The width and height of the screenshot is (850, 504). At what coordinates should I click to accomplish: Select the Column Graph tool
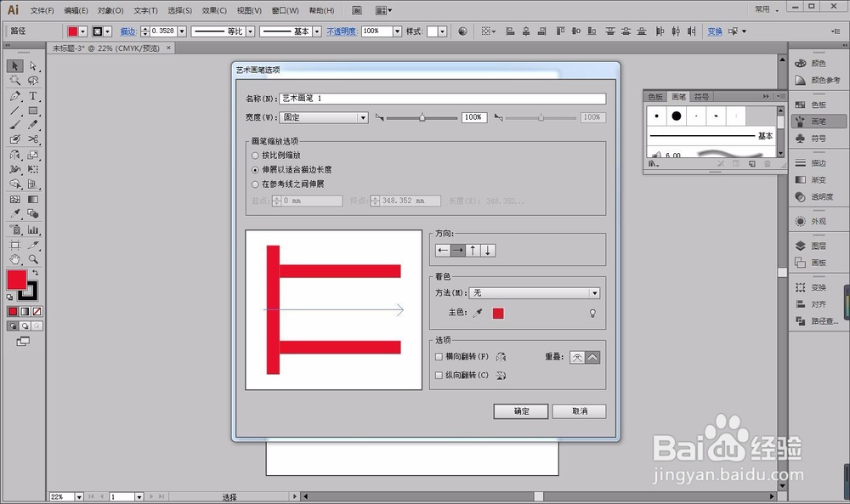(x=33, y=229)
